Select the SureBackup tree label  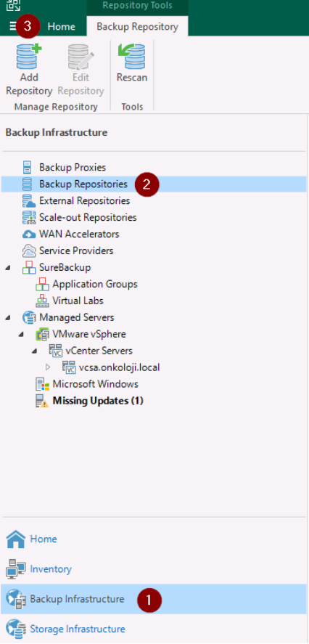coord(65,268)
